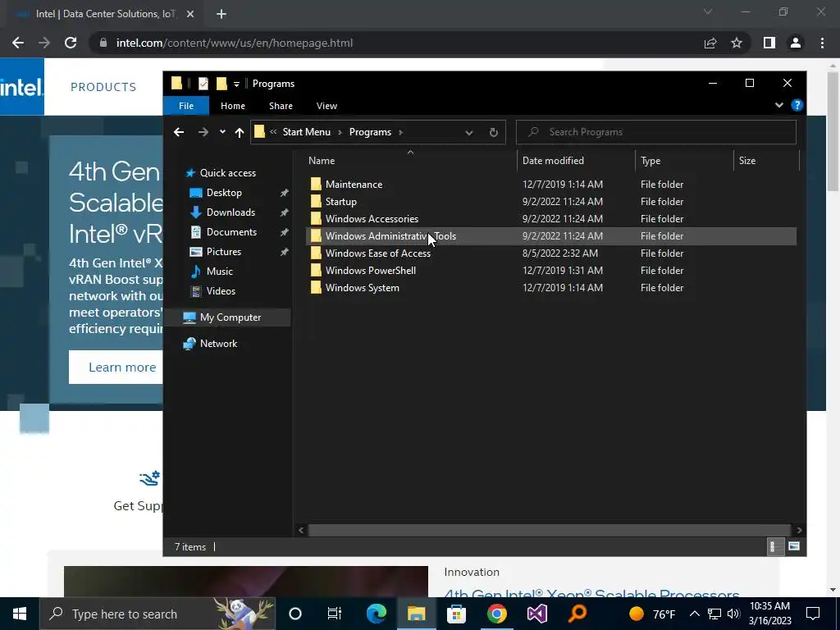
Task: Select Documents in navigation pane
Action: coord(231,232)
